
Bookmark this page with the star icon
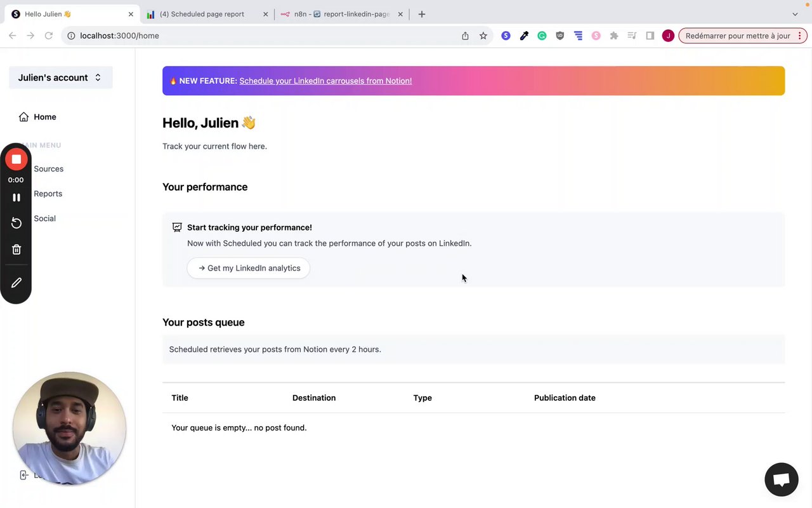coord(483,36)
